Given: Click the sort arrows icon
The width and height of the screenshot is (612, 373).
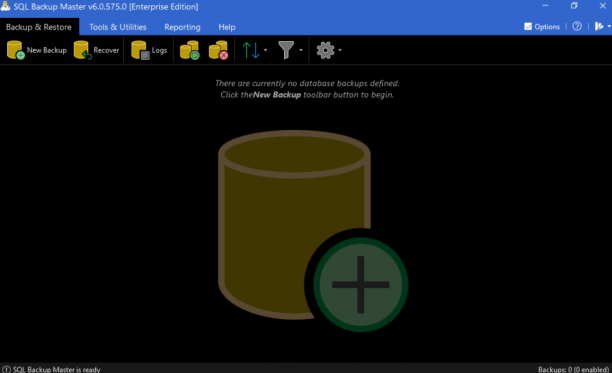Looking at the screenshot, I should point(251,50).
